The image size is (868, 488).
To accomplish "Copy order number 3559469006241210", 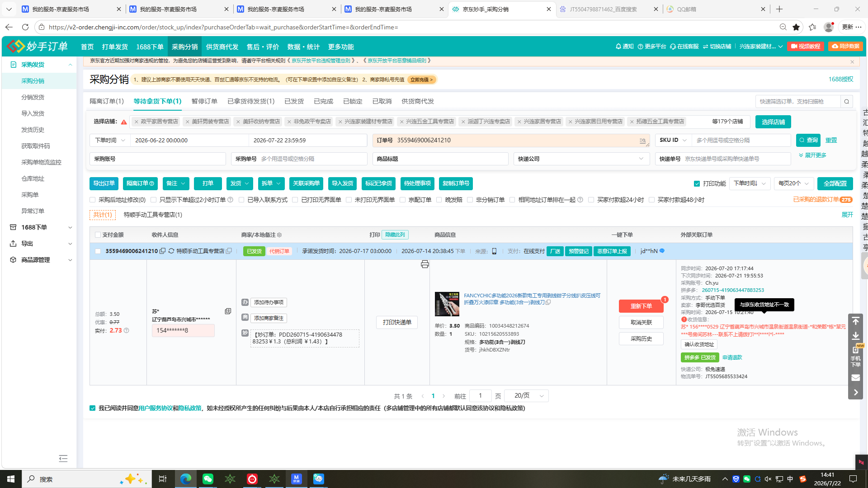I will 162,251.
